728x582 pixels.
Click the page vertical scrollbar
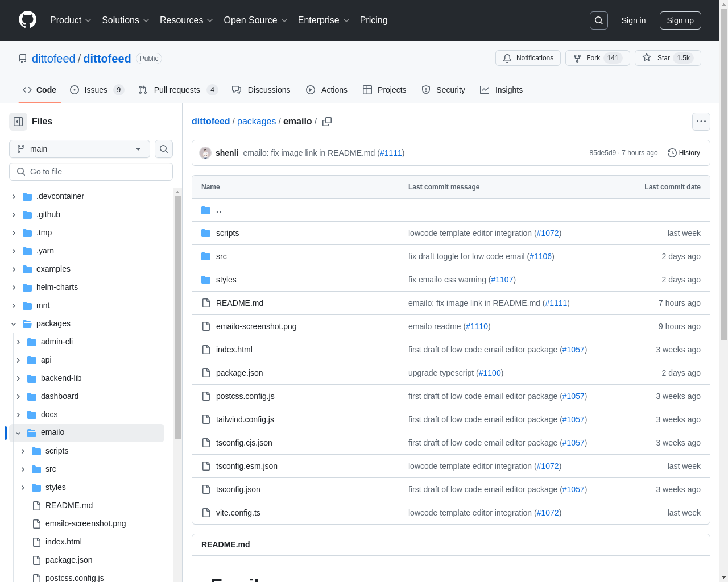coord(723,176)
